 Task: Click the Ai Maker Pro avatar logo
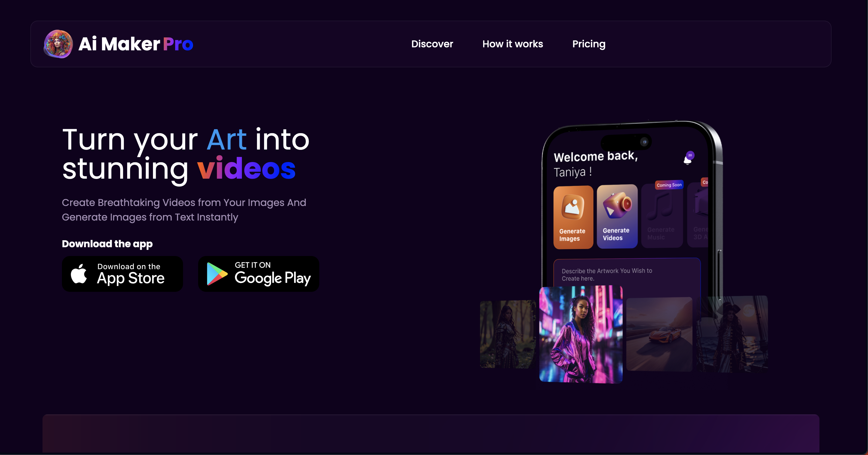(x=58, y=44)
